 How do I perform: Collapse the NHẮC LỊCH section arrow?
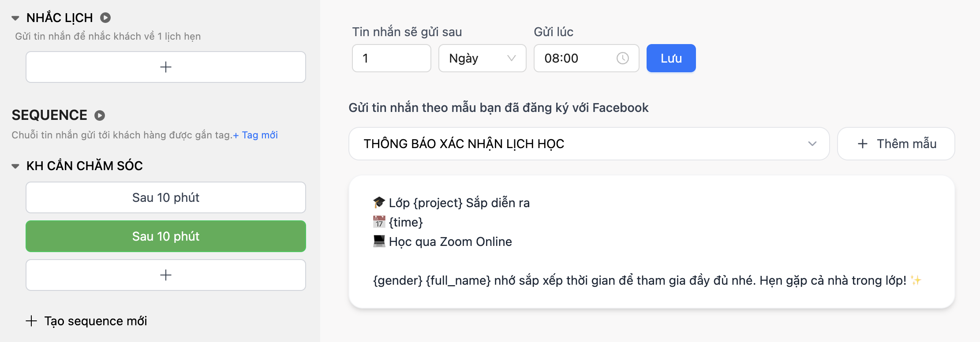click(15, 18)
